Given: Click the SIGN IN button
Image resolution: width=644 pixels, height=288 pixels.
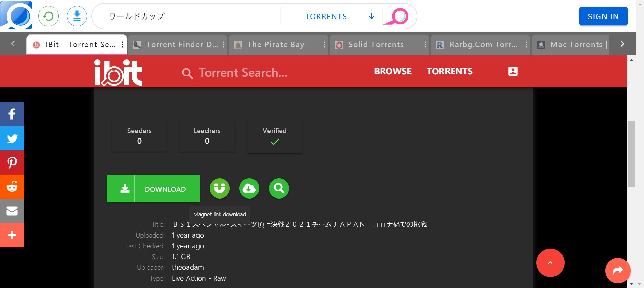Looking at the screenshot, I should coord(603,16).
